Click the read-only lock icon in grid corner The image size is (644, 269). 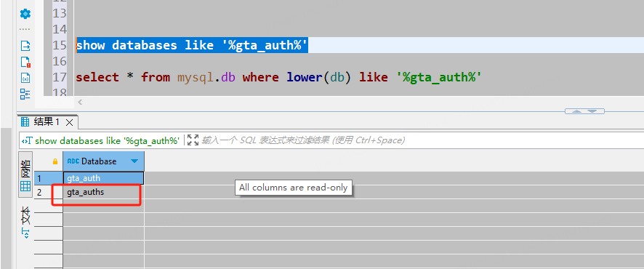tap(55, 161)
